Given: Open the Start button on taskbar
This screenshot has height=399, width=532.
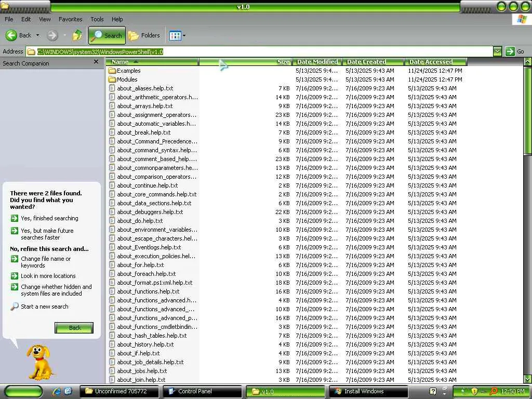Looking at the screenshot, I should [x=23, y=392].
